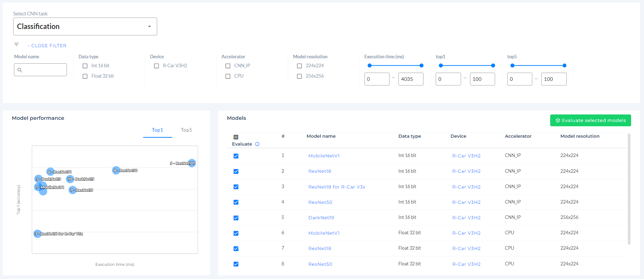The width and height of the screenshot is (644, 279).
Task: Click the 8 - ResNet50 chart point
Action: coord(116,170)
